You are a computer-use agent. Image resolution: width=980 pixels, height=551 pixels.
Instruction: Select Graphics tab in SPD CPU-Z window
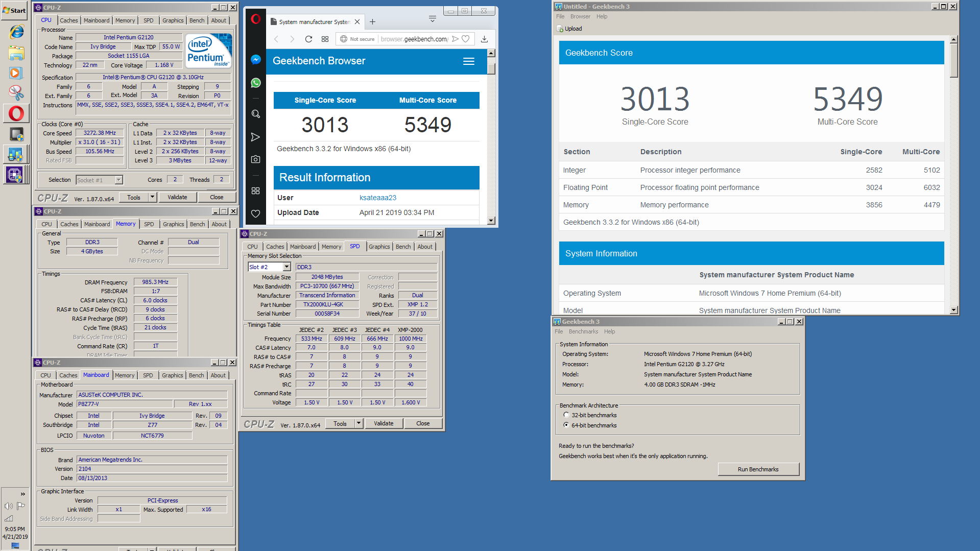tap(379, 247)
